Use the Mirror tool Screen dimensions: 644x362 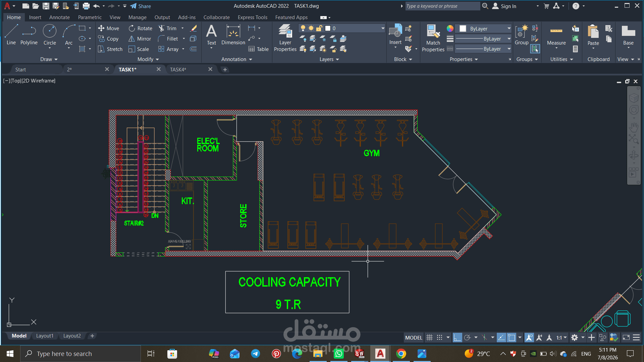point(140,39)
